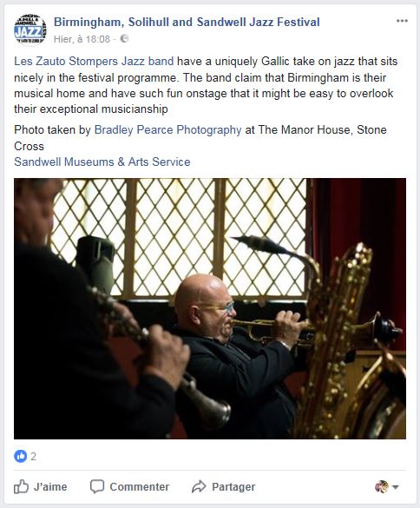Click the Partager share arrow icon
Viewport: 420px width, 508px height.
199,486
